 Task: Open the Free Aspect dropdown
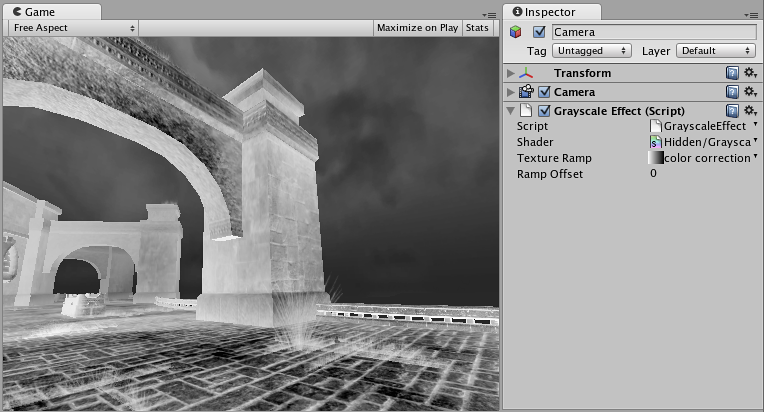(73, 28)
